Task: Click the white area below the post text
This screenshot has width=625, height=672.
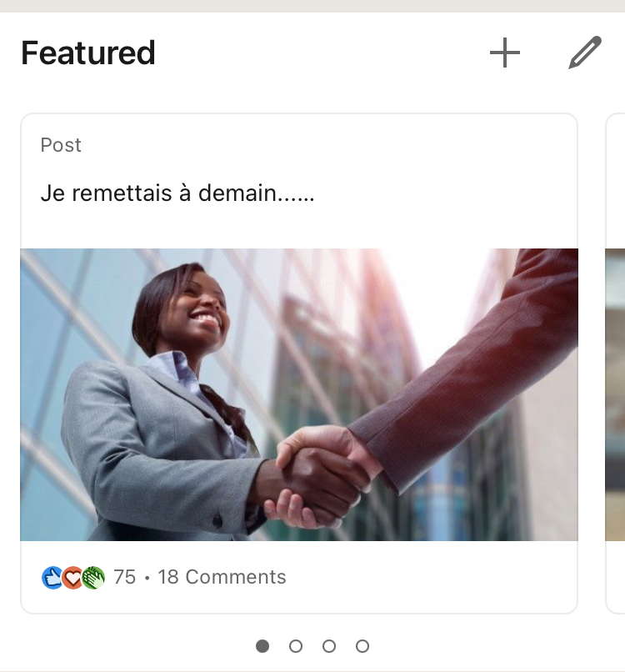Action: pos(299,227)
